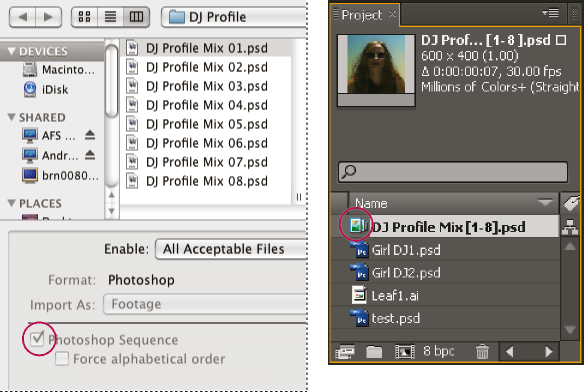Switch to column view in file dialog
The width and height of the screenshot is (584, 392).
(x=136, y=17)
